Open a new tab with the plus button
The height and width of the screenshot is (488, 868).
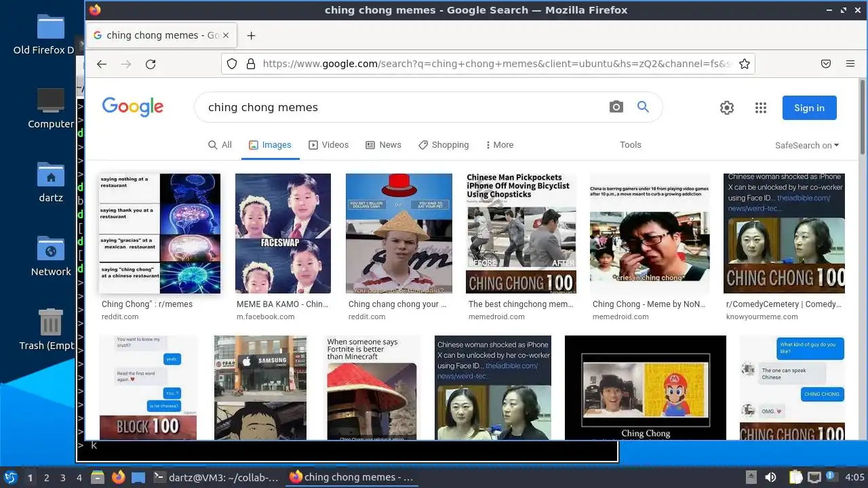[x=251, y=35]
